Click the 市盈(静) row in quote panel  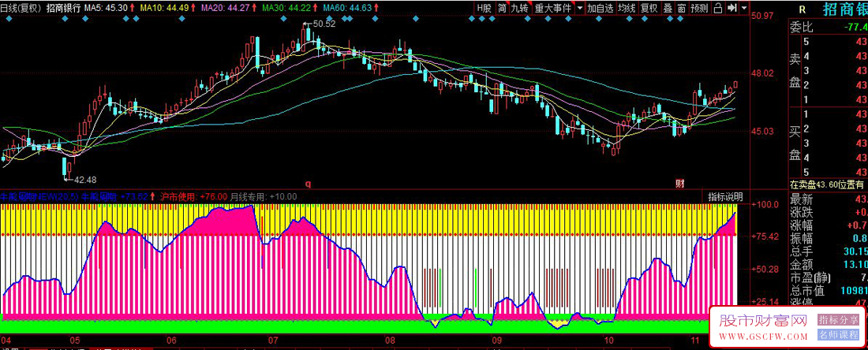pos(828,277)
